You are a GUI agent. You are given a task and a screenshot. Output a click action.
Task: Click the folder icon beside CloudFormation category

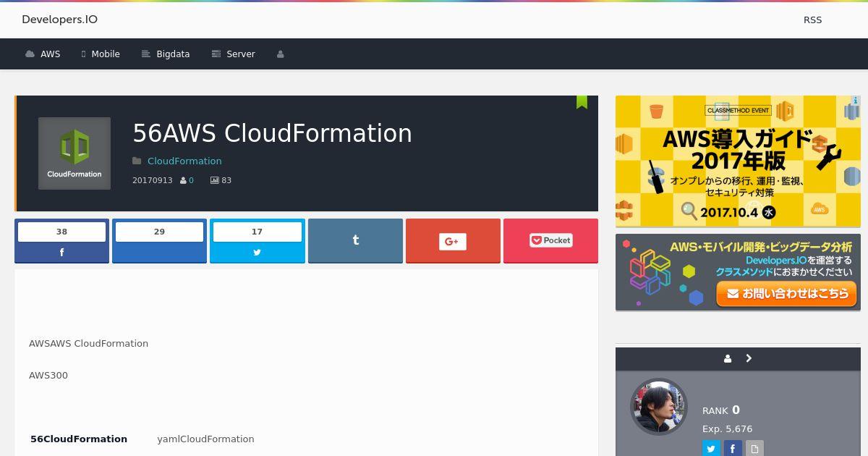(137, 161)
